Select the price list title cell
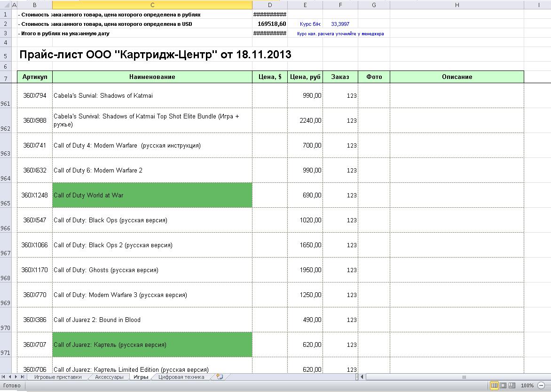This screenshot has height=392, width=551. [155, 55]
